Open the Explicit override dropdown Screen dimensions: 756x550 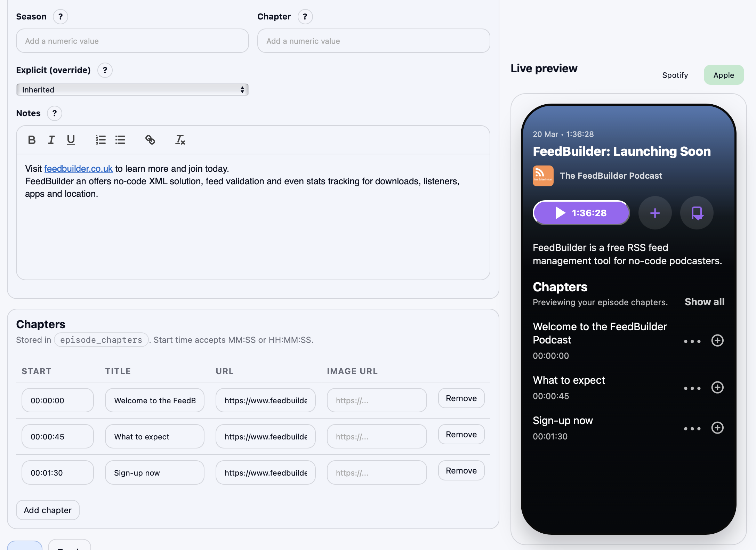coord(132,90)
